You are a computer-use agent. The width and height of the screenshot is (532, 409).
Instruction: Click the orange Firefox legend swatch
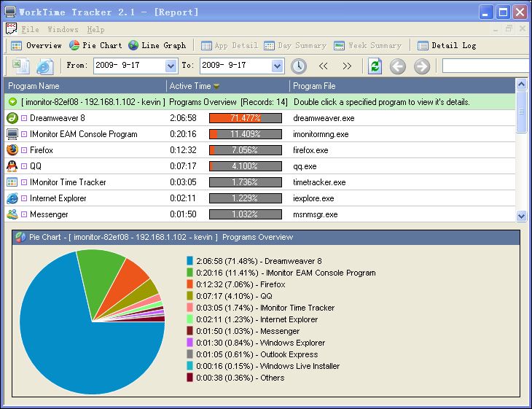pyautogui.click(x=189, y=284)
